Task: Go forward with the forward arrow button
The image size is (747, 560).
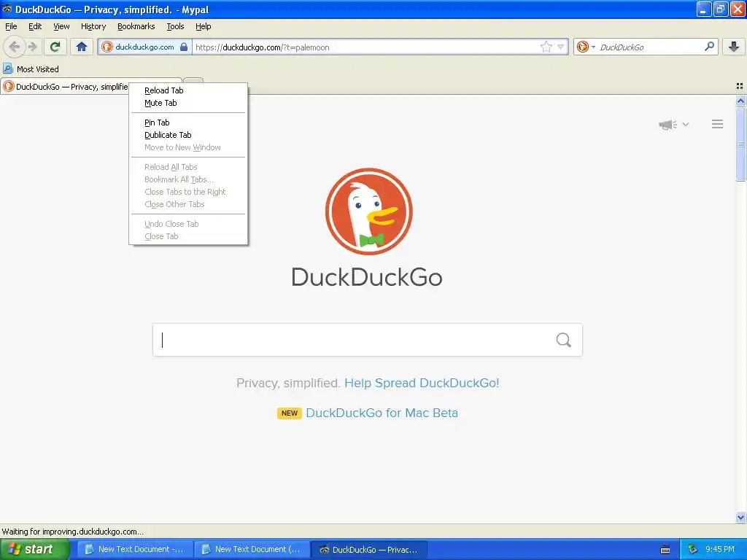Action: (x=32, y=47)
